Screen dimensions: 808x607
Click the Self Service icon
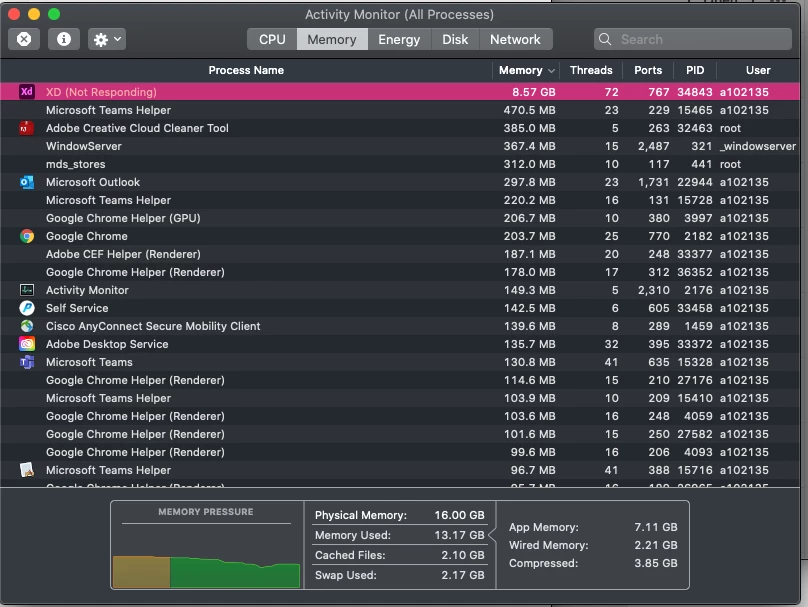(27, 308)
